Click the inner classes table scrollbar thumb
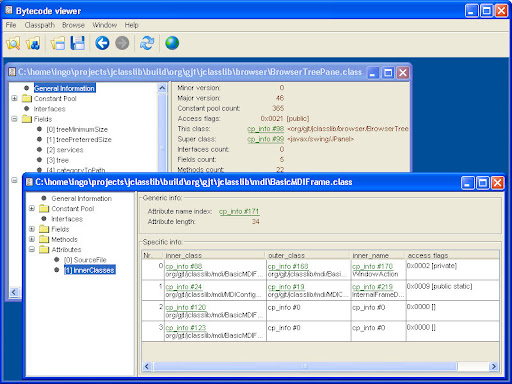The width and height of the screenshot is (512, 384). pyautogui.click(x=305, y=366)
